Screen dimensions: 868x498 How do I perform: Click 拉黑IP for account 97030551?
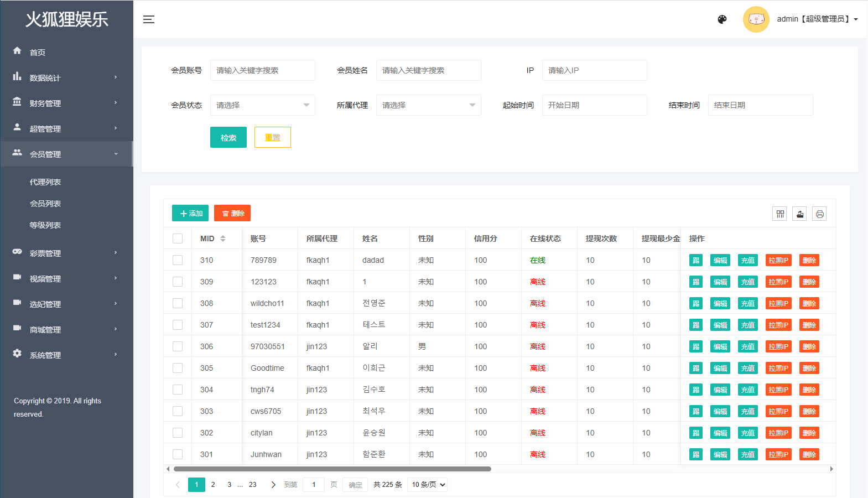click(x=778, y=346)
